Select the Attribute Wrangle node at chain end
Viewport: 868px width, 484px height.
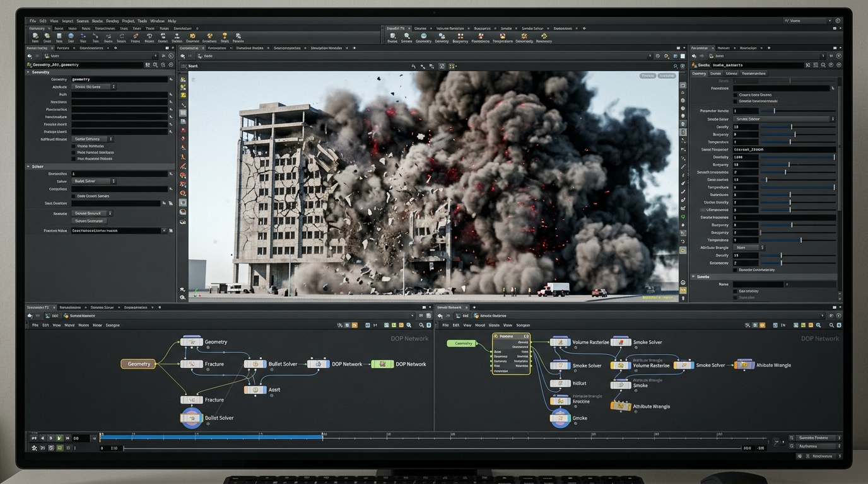pyautogui.click(x=744, y=365)
